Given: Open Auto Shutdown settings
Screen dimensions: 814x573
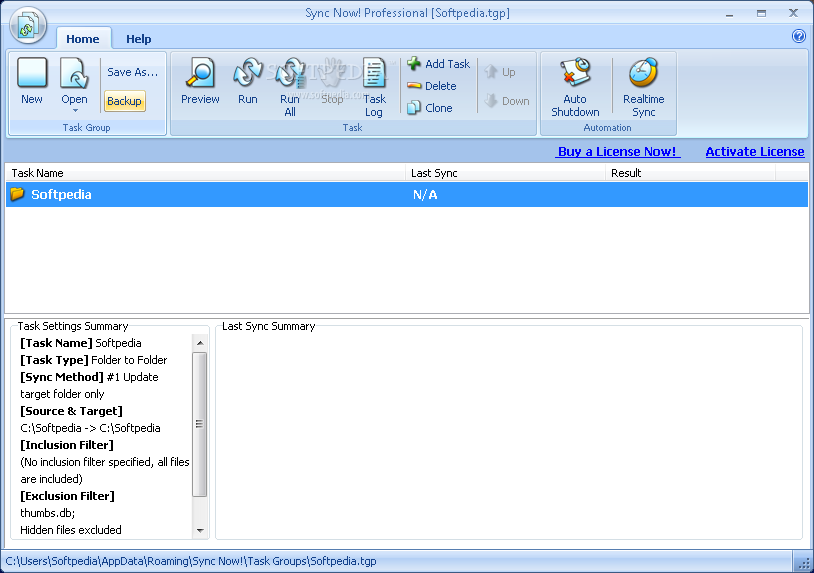Looking at the screenshot, I should [575, 87].
